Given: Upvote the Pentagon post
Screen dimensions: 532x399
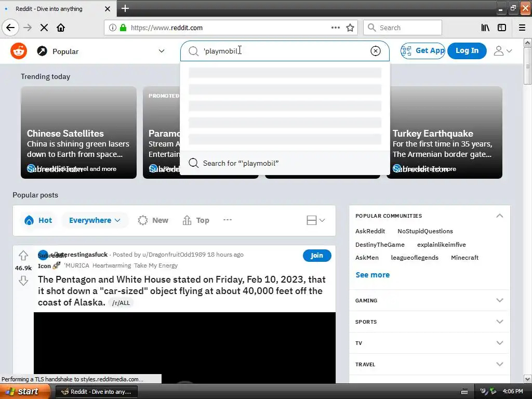Looking at the screenshot, I should point(23,255).
